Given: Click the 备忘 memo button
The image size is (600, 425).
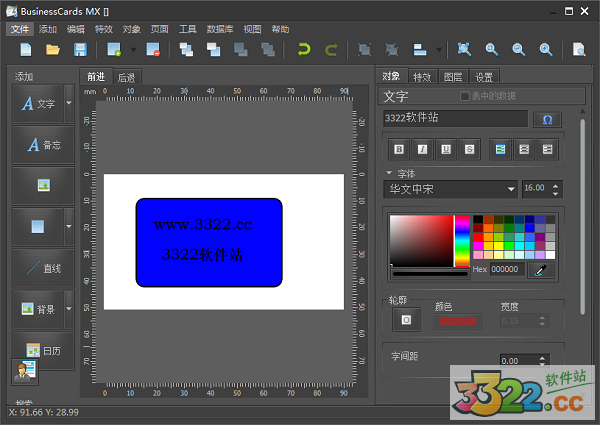Looking at the screenshot, I should coord(43,145).
